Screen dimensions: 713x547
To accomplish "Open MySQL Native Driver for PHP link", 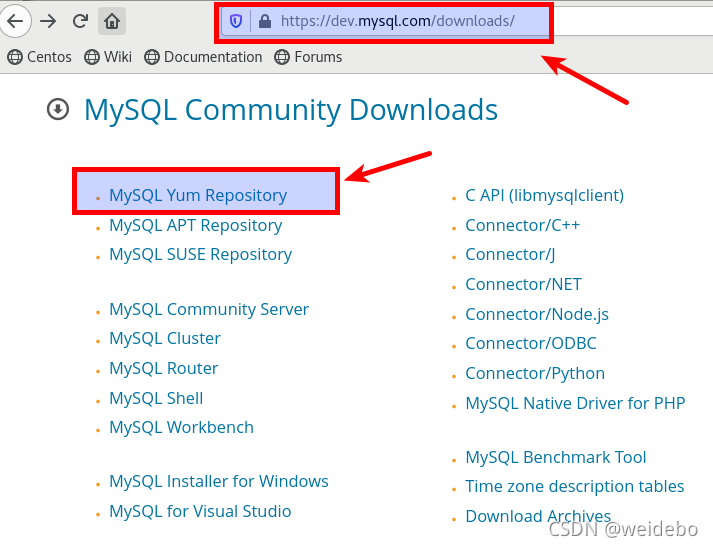I will click(575, 404).
